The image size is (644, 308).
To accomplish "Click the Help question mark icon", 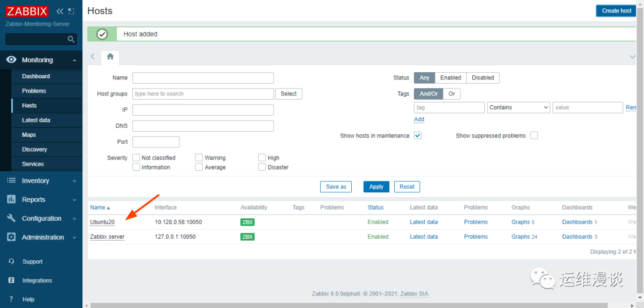I will [x=11, y=300].
